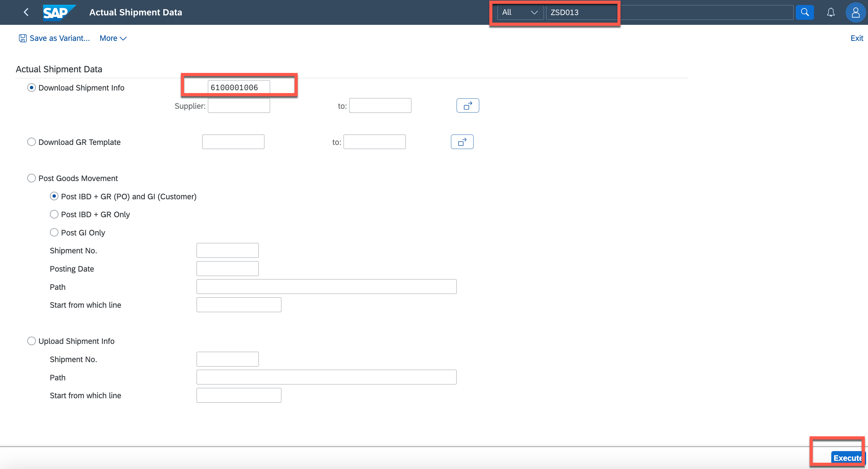Viewport: 868px width, 469px height.
Task: Click the Exit link
Action: (856, 38)
